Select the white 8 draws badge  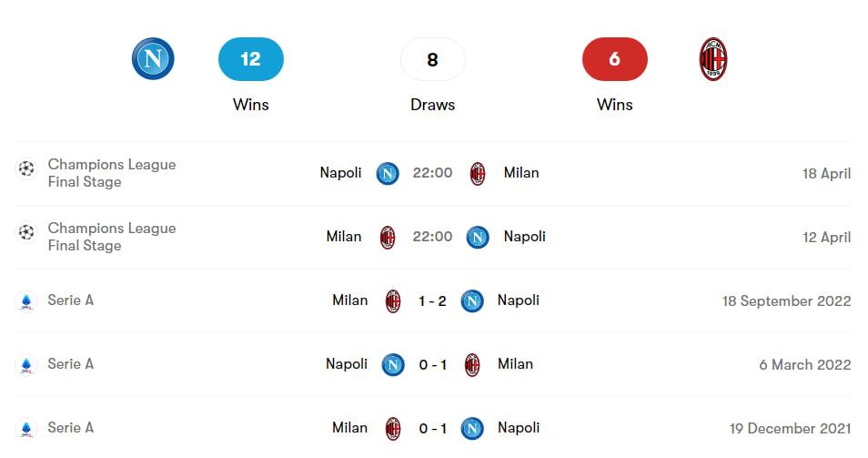coord(432,59)
